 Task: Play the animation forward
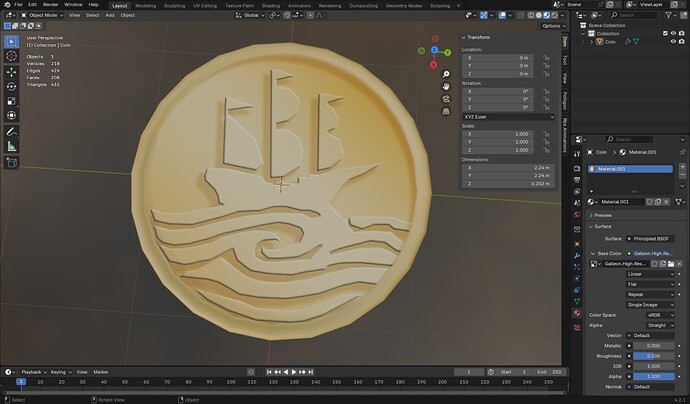(294, 372)
